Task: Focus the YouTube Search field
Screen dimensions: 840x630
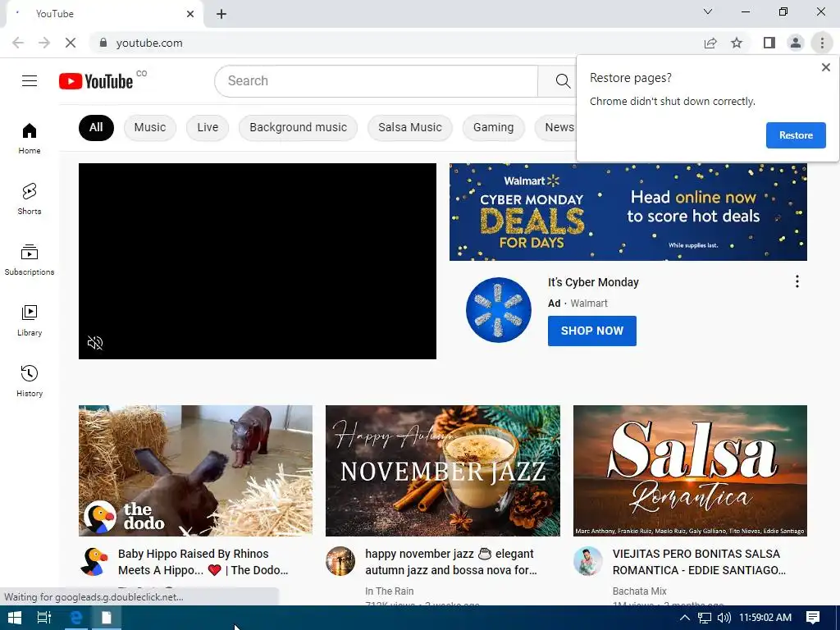Action: [x=376, y=81]
